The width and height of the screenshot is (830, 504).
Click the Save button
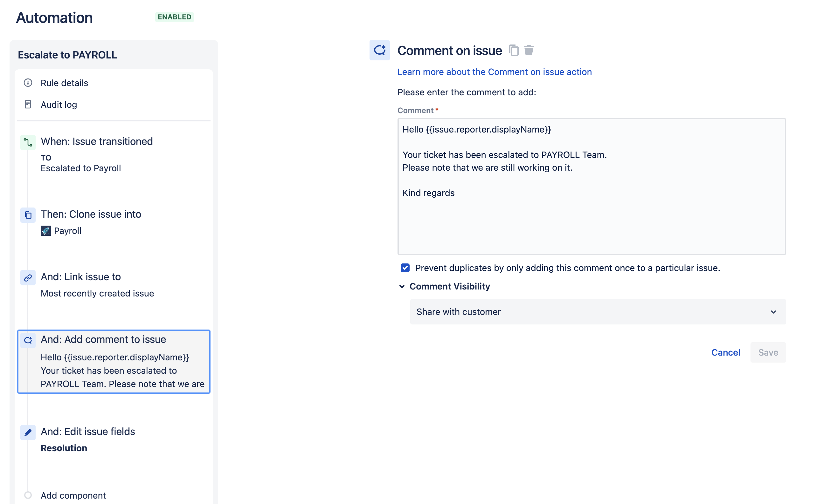(x=768, y=352)
